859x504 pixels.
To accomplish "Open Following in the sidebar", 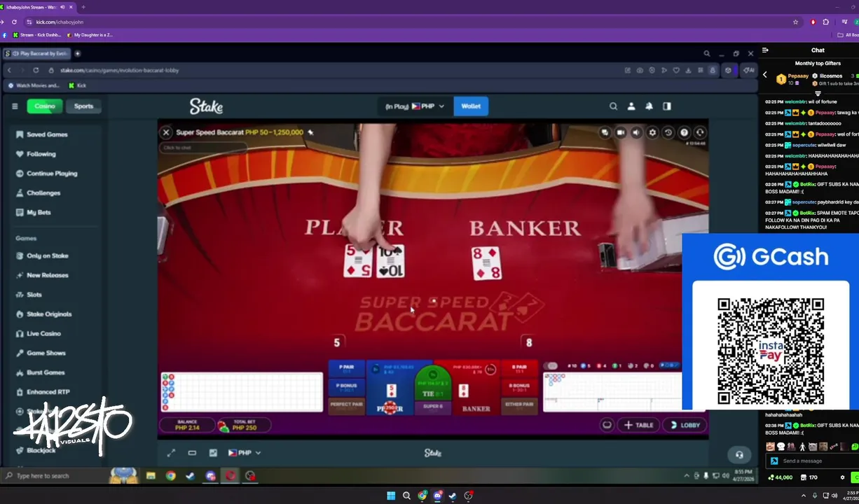I will coord(41,154).
